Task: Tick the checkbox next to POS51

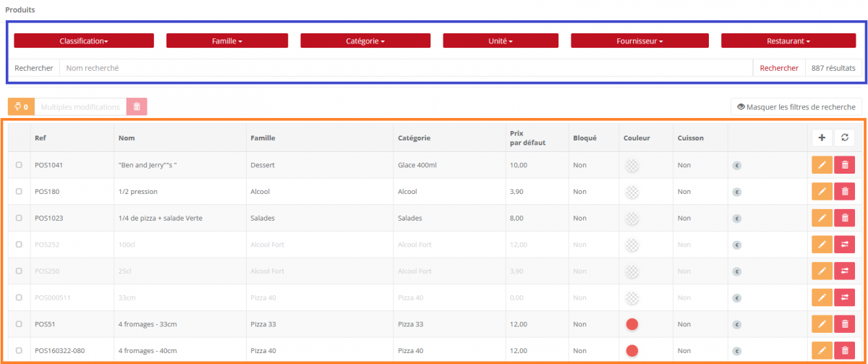Action: [x=19, y=324]
